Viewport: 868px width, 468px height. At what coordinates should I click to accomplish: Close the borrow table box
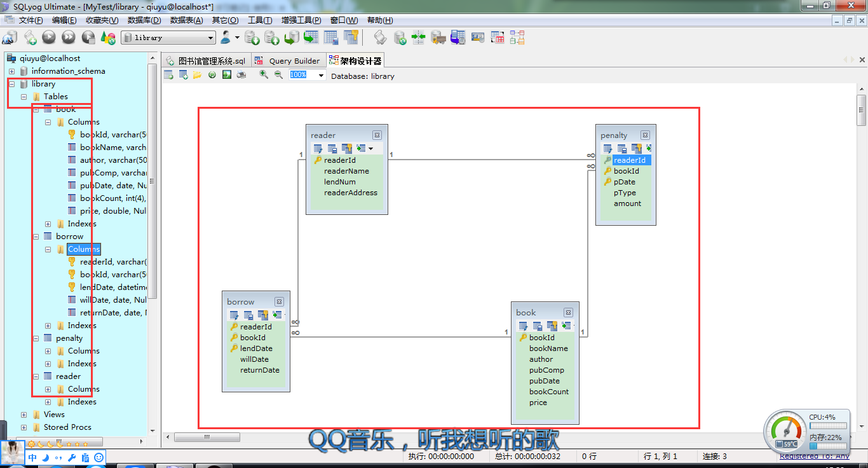pos(279,301)
